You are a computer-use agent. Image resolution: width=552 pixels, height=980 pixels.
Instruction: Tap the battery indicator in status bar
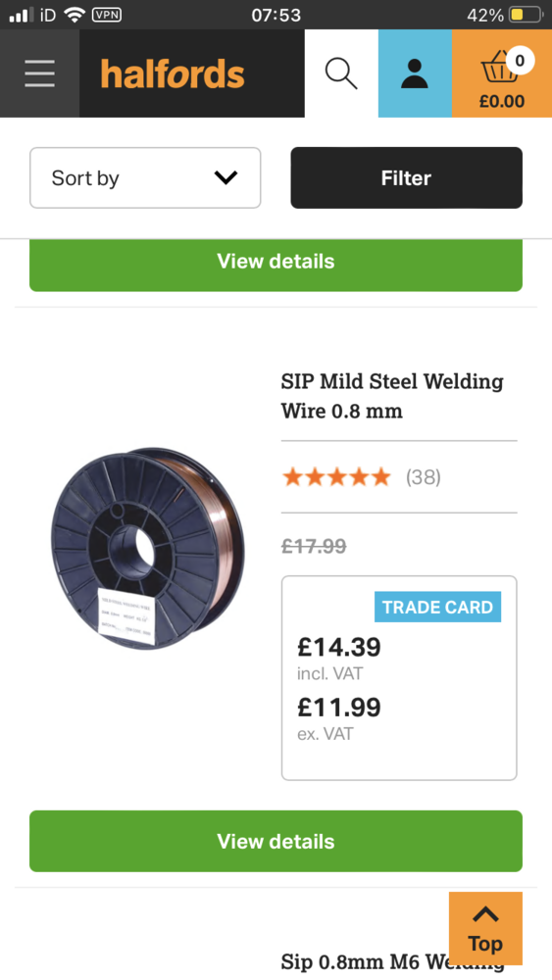pyautogui.click(x=526, y=15)
